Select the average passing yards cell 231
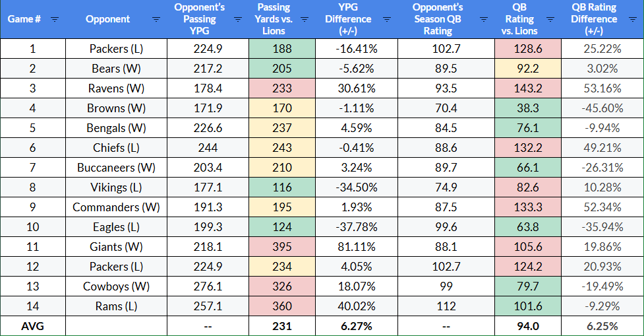 pos(282,326)
